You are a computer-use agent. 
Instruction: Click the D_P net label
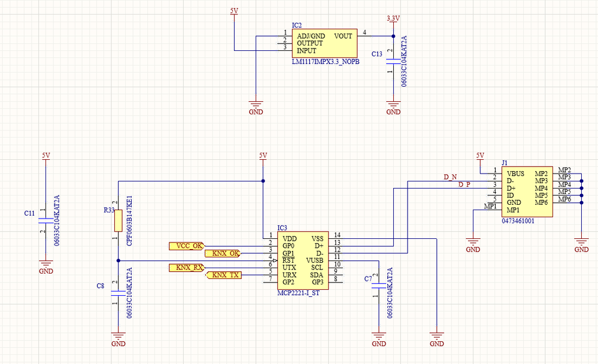(464, 184)
